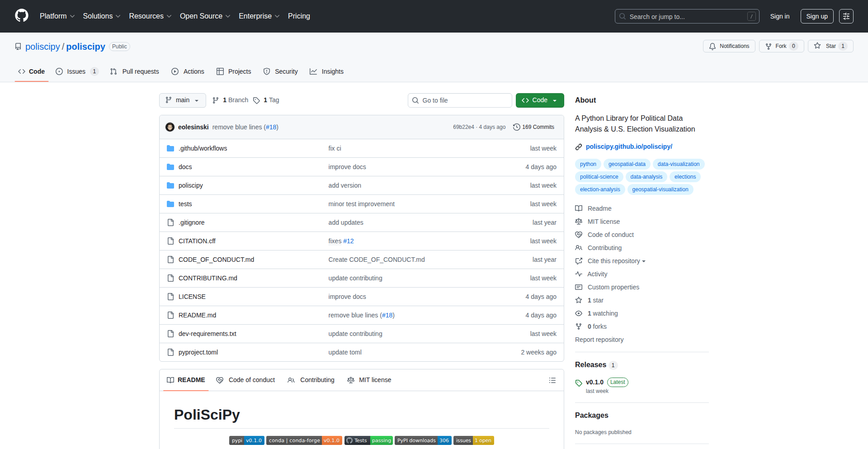Visit the poliscipy.github.io website link
This screenshot has width=868, height=449.
(629, 147)
